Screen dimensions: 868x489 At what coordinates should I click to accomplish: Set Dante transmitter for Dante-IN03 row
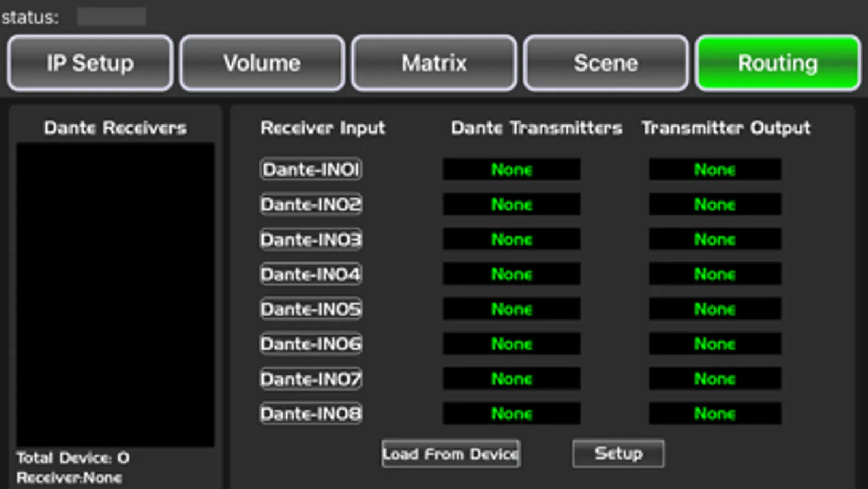[512, 239]
